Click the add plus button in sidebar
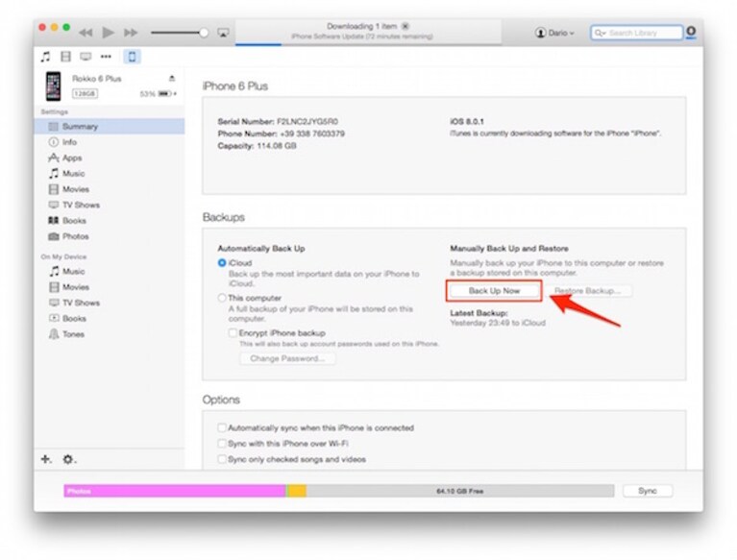The width and height of the screenshot is (737, 560). (46, 459)
